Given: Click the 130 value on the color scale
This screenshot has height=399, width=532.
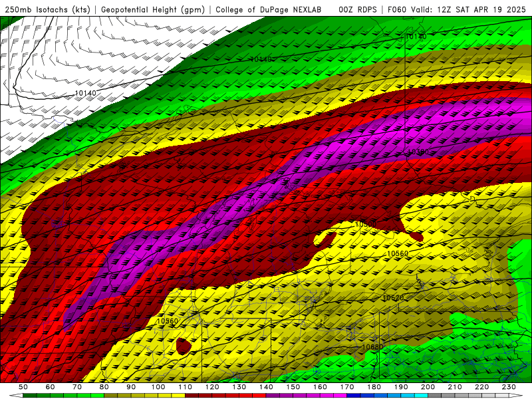Looking at the screenshot, I should [x=239, y=387].
